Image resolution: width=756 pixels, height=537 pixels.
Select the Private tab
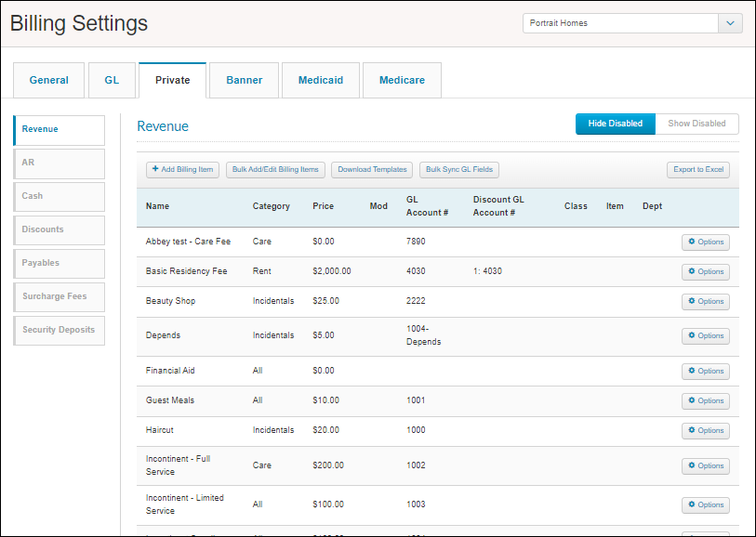tap(173, 80)
